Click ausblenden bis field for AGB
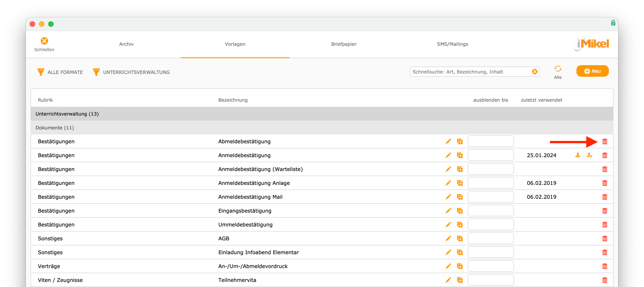 coord(491,238)
